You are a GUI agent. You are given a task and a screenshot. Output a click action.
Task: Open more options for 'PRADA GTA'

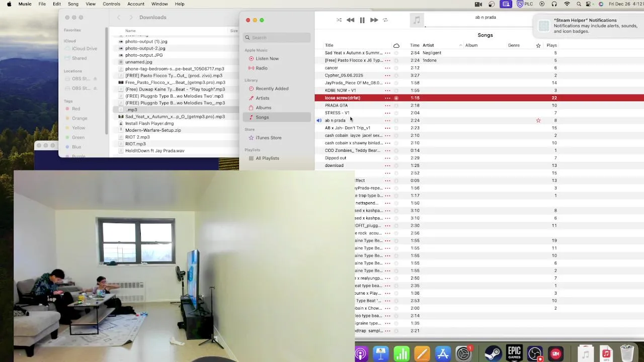(387, 106)
